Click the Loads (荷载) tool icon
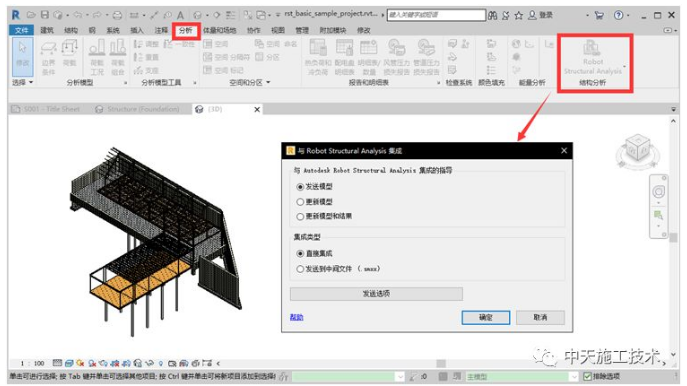Image resolution: width=687 pixels, height=386 pixels. 70,53
